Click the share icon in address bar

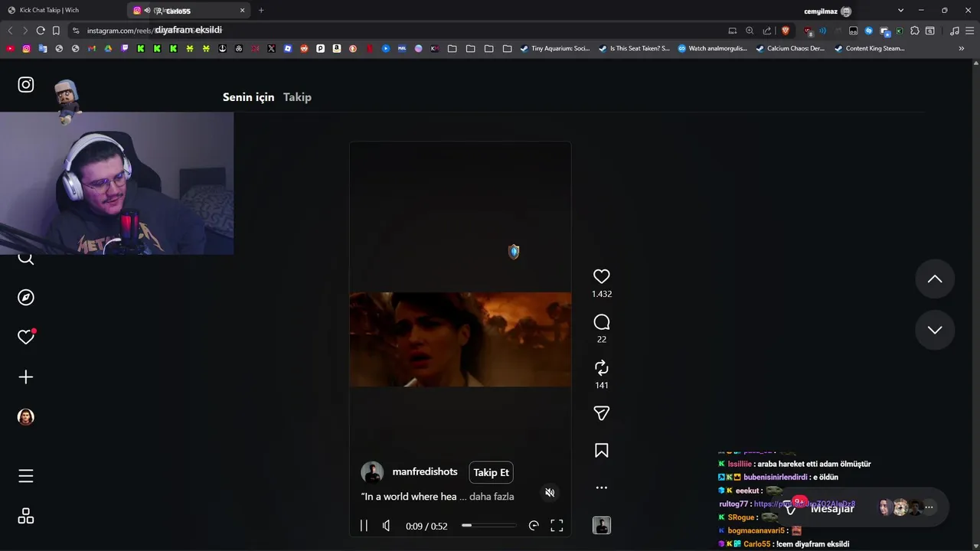pos(767,31)
